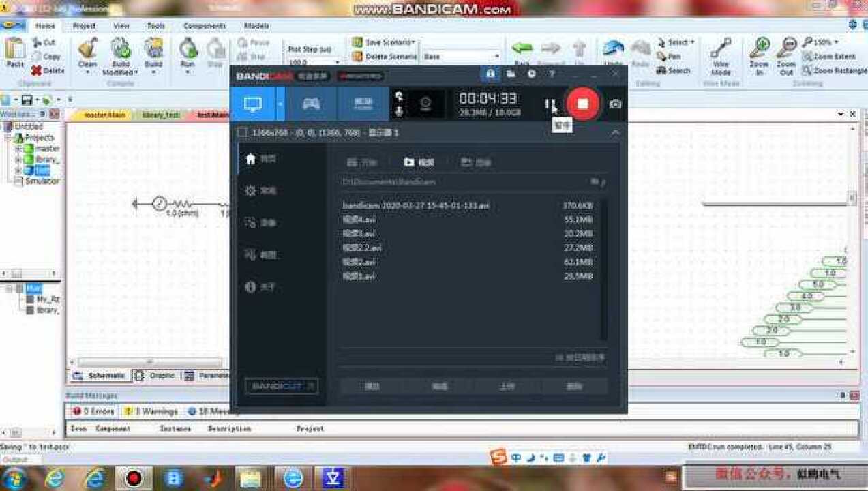Toggle the 1366x768 display region checkbox

coord(242,132)
